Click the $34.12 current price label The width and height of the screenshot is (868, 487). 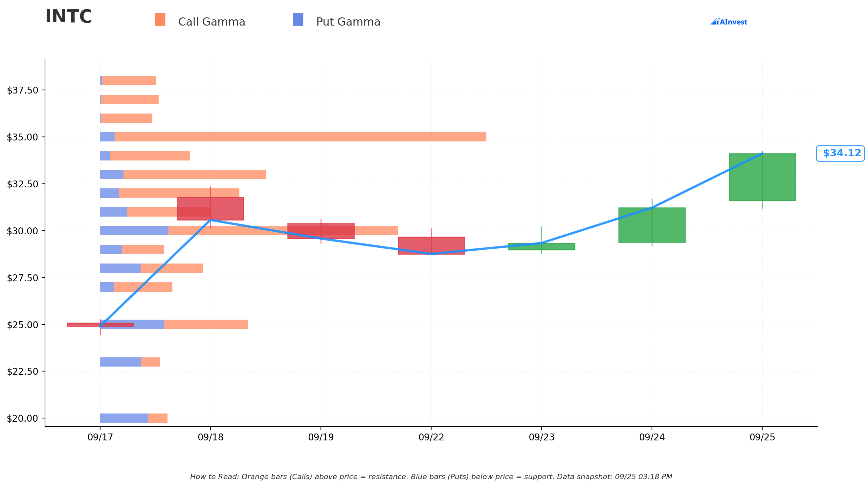(x=840, y=153)
